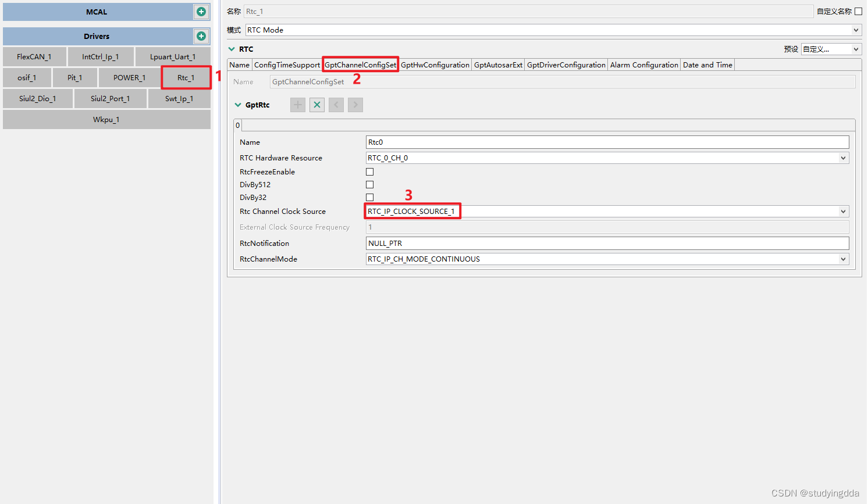Go to next GptRtc entry arrow

click(x=355, y=105)
